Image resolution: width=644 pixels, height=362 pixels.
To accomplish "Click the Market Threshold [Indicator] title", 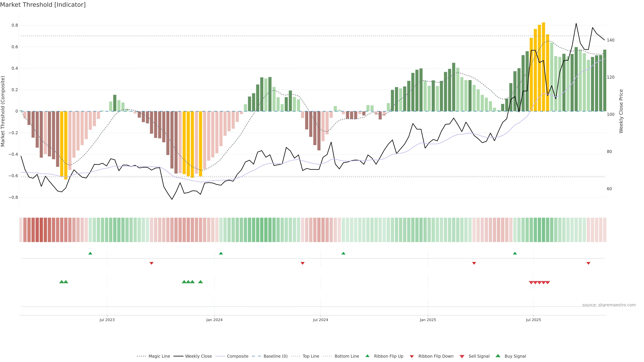I will 43,5.
